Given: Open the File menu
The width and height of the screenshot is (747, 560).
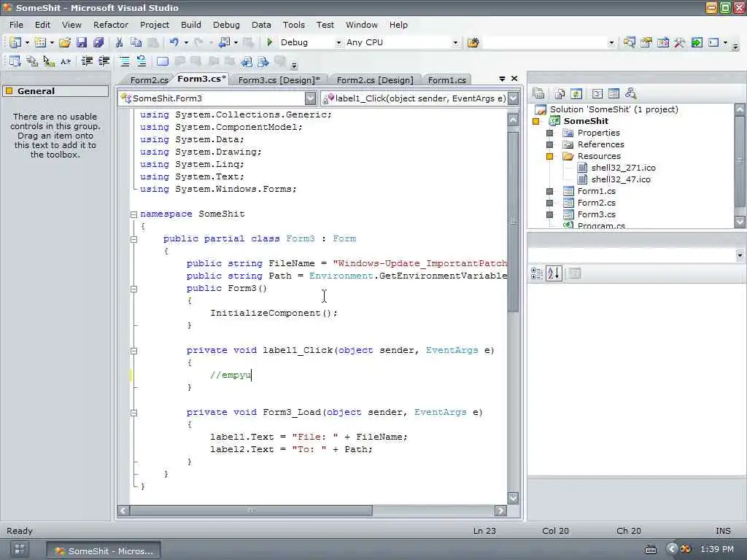Looking at the screenshot, I should pyautogui.click(x=16, y=25).
